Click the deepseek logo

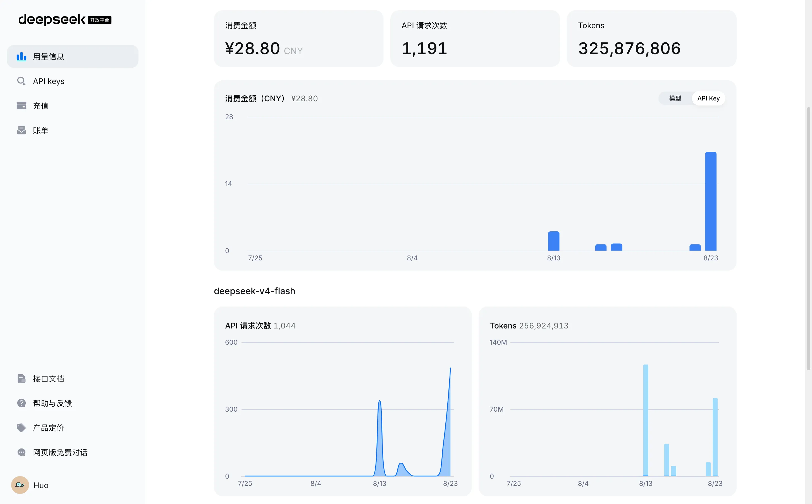52,20
